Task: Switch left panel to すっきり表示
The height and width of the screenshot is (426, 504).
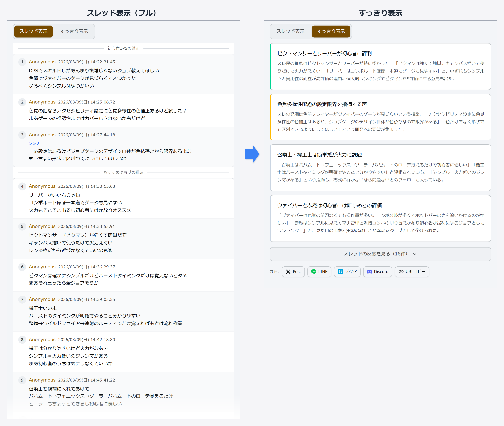Action: (74, 31)
